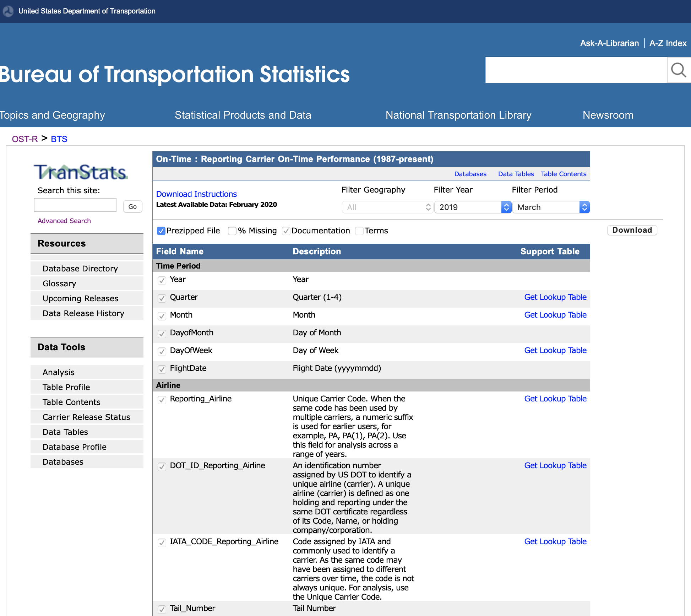Image resolution: width=691 pixels, height=616 pixels.
Task: Open the Filter Geography dropdown
Action: coord(387,207)
